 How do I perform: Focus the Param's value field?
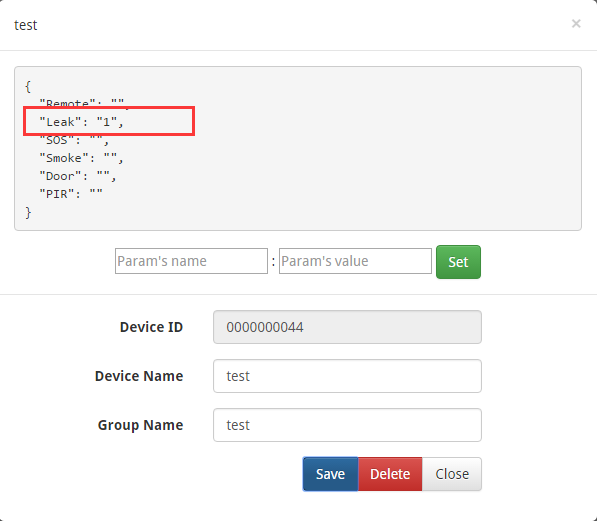(x=355, y=261)
